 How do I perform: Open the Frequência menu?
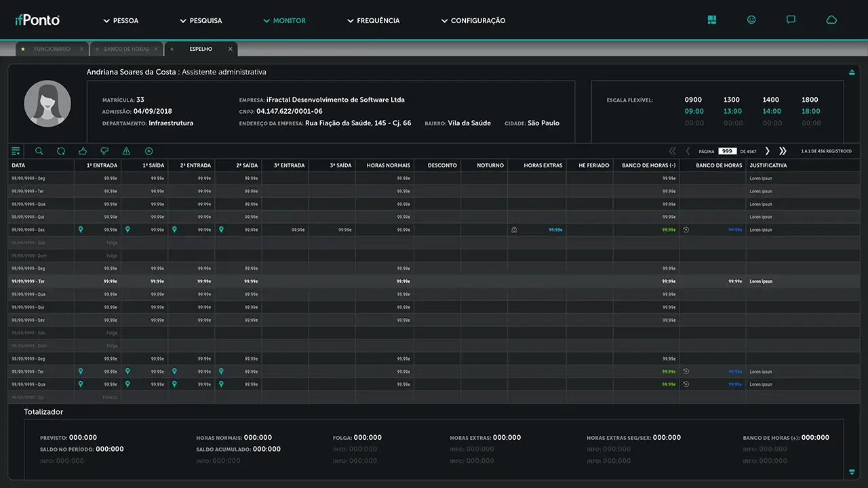373,21
